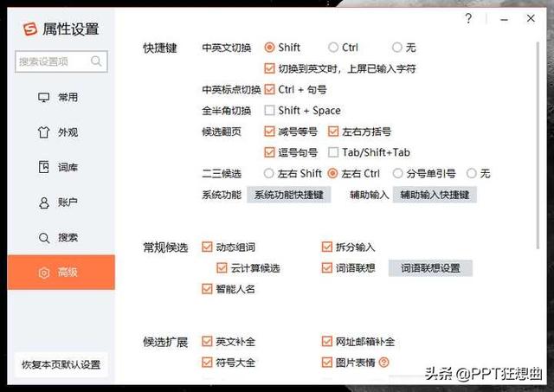
Task: Click the 图片表情 help hint icon
Action: [x=384, y=363]
